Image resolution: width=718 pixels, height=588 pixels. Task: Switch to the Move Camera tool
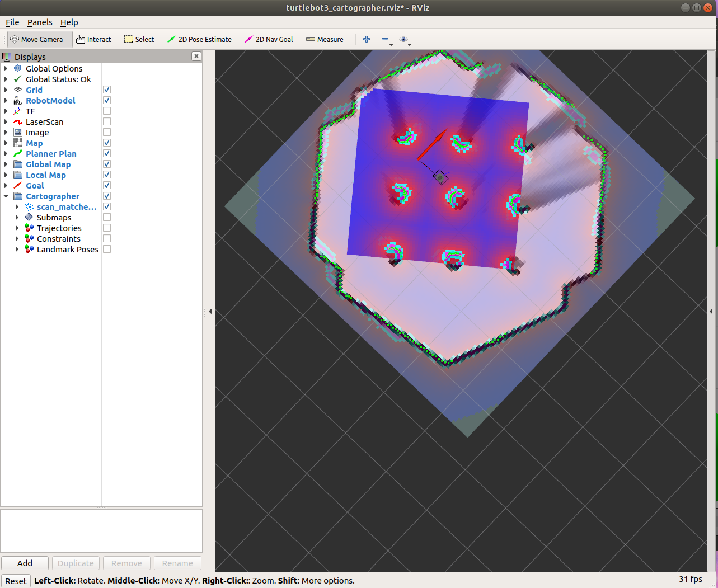(x=39, y=39)
